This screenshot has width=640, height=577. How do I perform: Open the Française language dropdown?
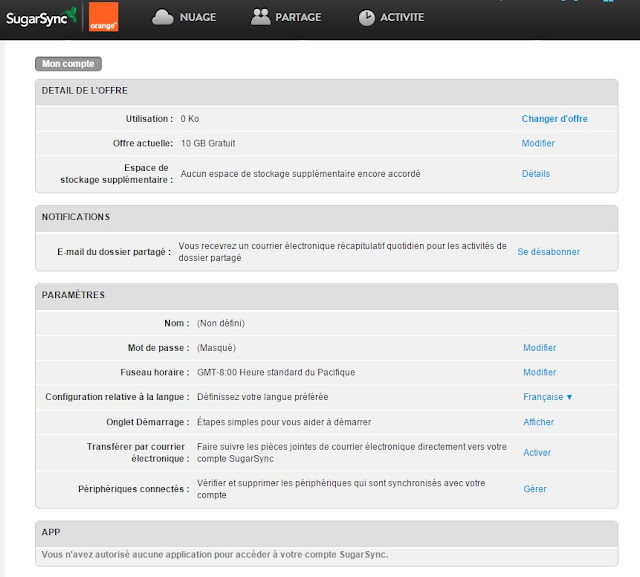pos(547,397)
